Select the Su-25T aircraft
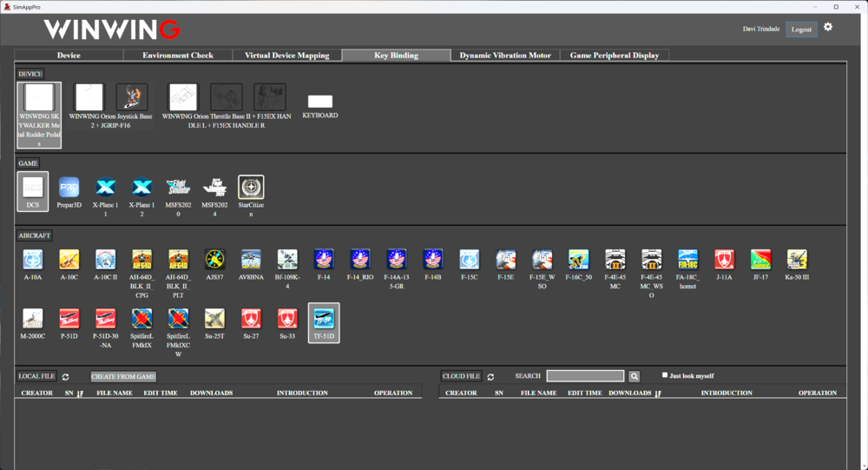Screen dimensions: 868x470 pos(214,319)
